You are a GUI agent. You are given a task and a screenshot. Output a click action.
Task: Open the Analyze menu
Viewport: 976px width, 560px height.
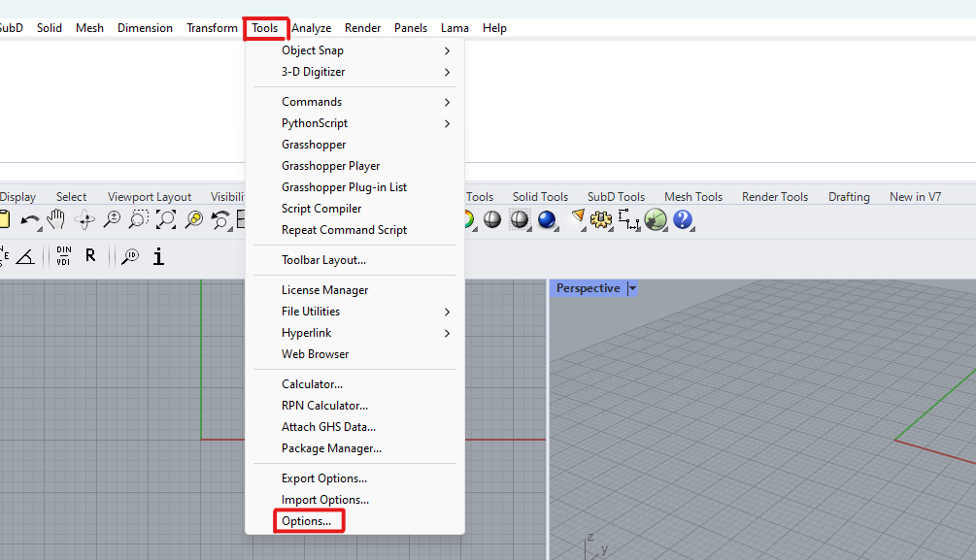311,28
